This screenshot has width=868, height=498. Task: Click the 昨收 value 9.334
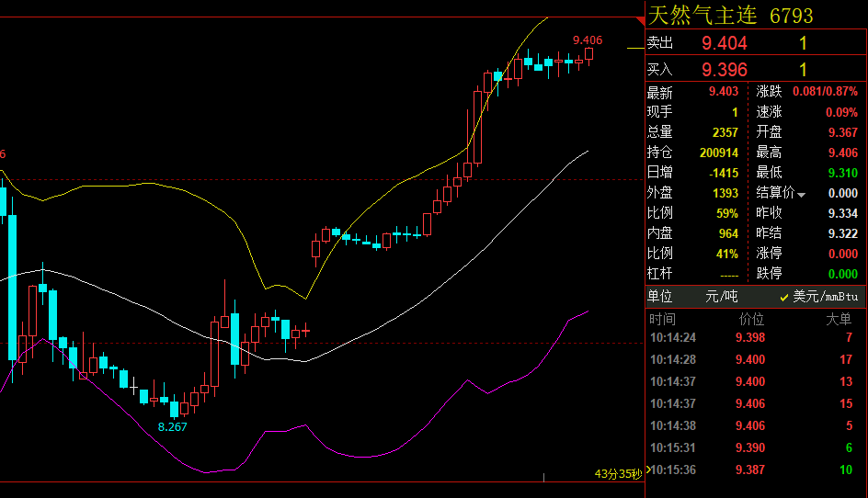pos(843,213)
